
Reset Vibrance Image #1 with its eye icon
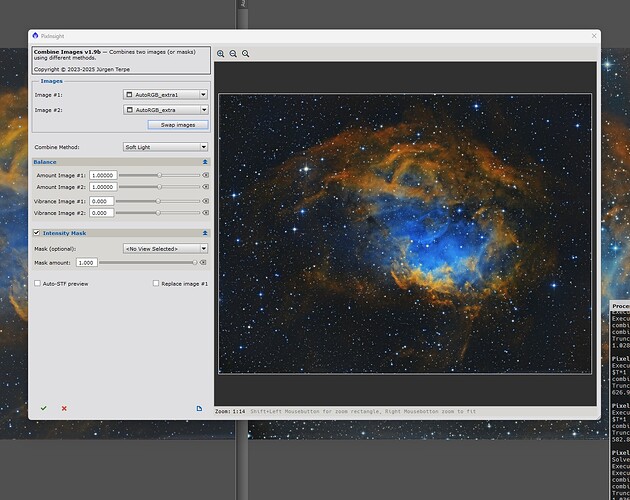coord(206,201)
